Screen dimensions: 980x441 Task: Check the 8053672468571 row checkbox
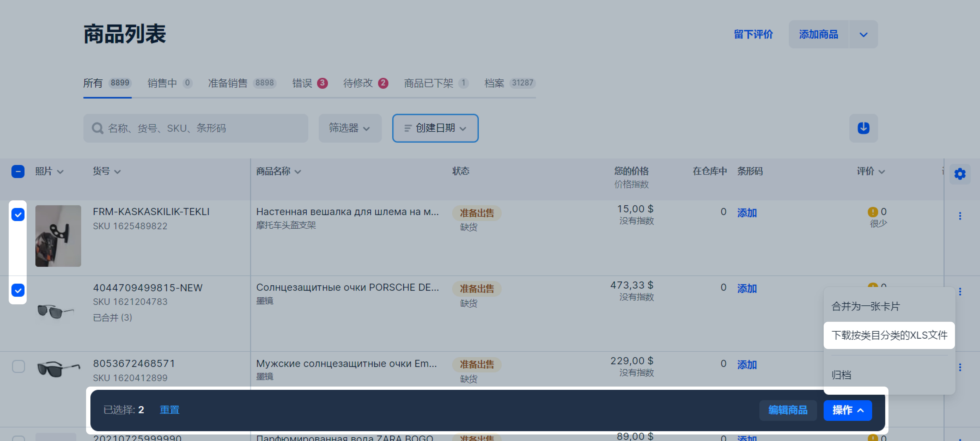pos(18,367)
